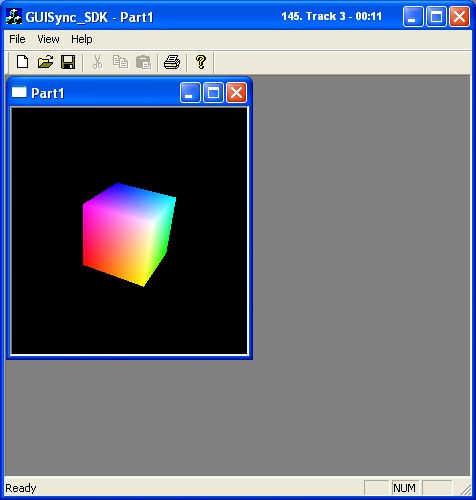Save using the floppy disk icon
Screen dimensions: 476x500
point(68,62)
